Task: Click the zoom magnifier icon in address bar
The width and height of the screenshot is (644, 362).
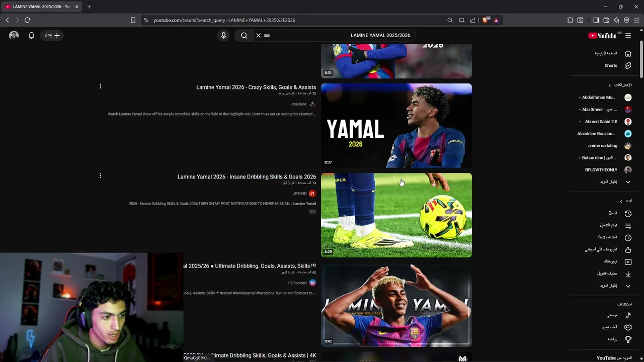Action: 450,20
